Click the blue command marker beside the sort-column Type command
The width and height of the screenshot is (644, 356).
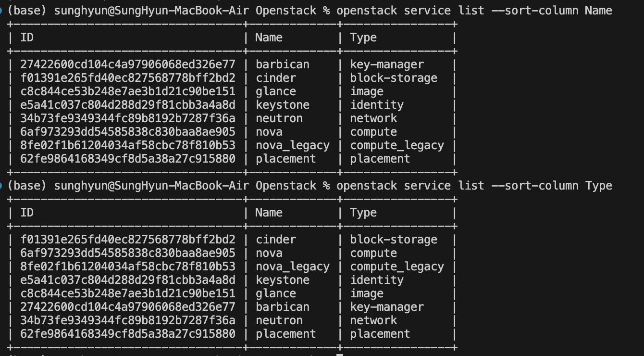tap(1, 186)
